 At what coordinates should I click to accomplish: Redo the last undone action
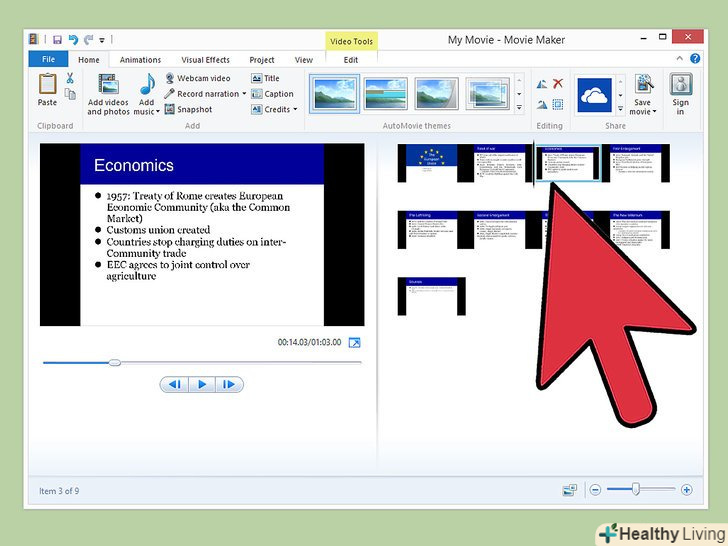(88, 40)
